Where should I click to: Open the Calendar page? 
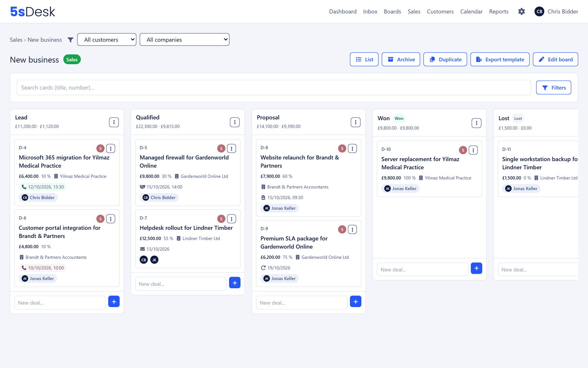click(x=471, y=11)
